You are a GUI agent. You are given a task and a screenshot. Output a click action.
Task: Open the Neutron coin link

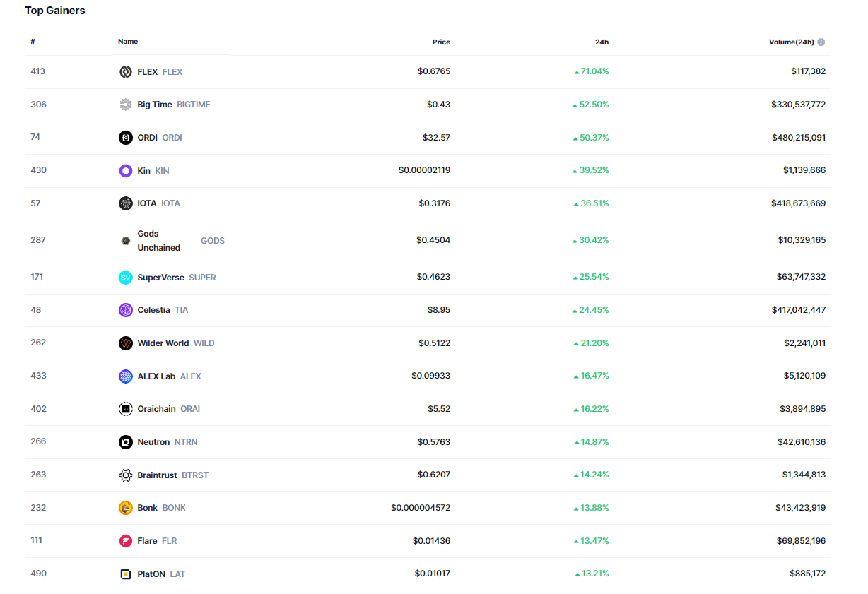[153, 442]
